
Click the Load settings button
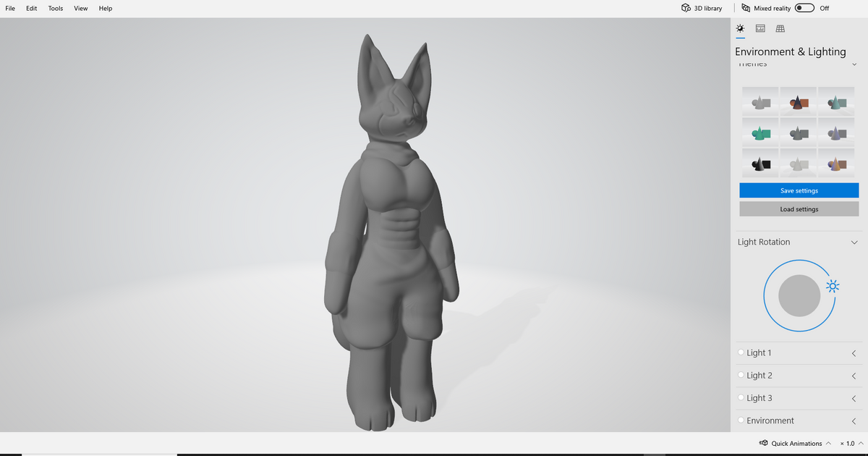pos(799,209)
